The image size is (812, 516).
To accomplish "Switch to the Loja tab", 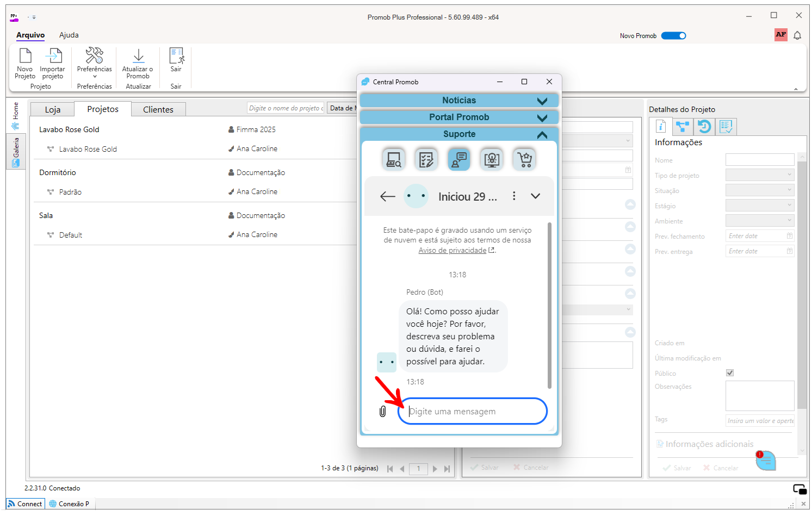I will pos(52,109).
